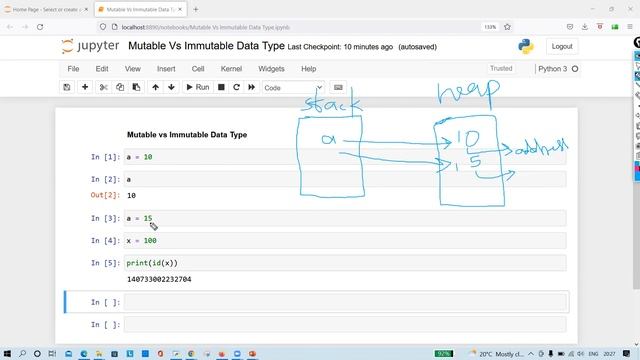Select the cell containing a = 10
This screenshot has width=640, height=360.
click(345, 157)
